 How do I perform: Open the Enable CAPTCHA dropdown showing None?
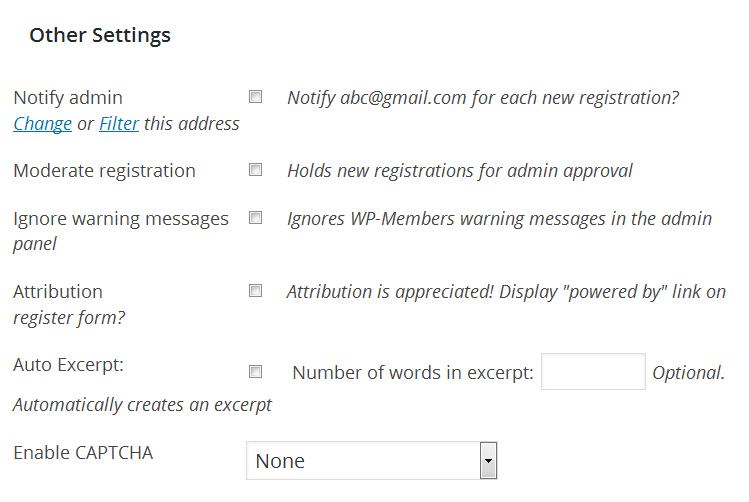pos(371,461)
